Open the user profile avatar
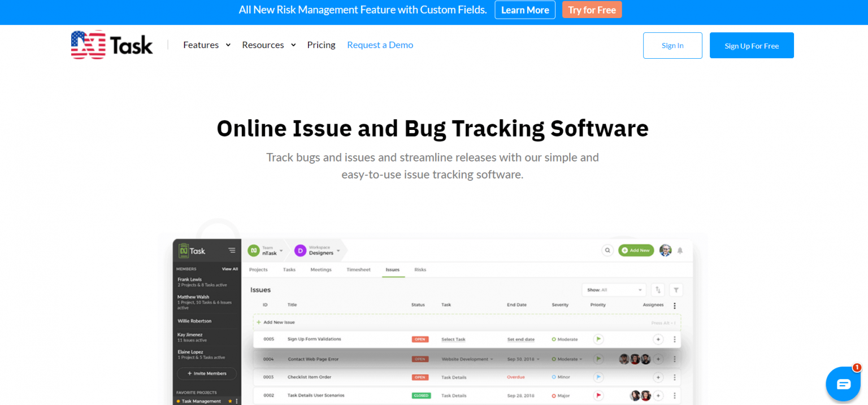 pyautogui.click(x=665, y=250)
